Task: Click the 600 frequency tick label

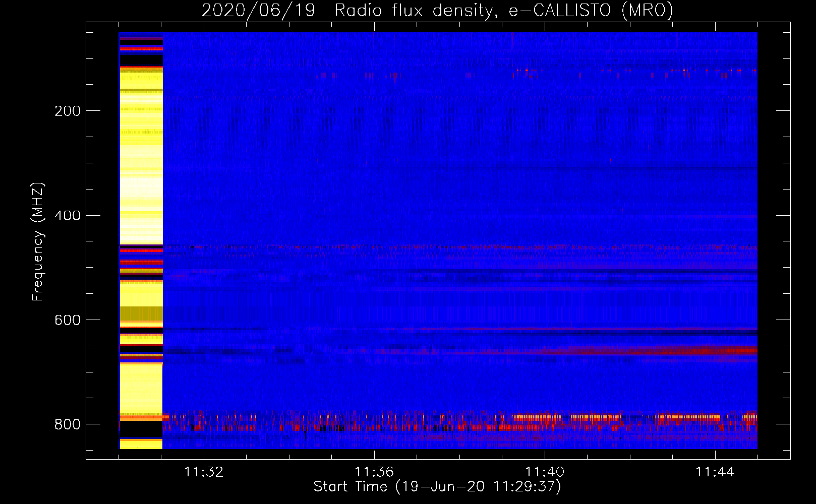Action: [x=68, y=321]
